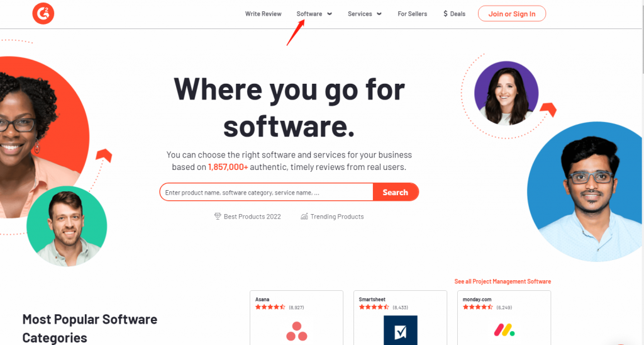Open the Smartsheet checkmark logo
The height and width of the screenshot is (345, 644).
click(401, 330)
